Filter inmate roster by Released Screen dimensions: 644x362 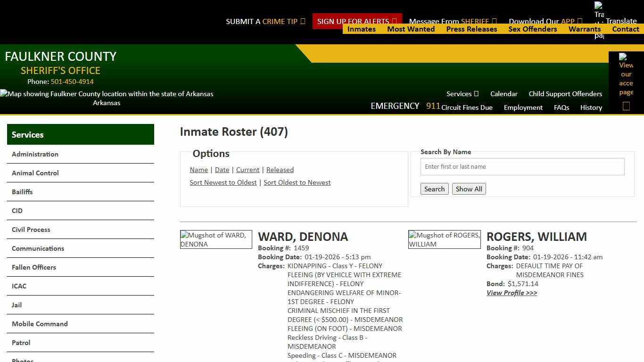pyautogui.click(x=280, y=170)
